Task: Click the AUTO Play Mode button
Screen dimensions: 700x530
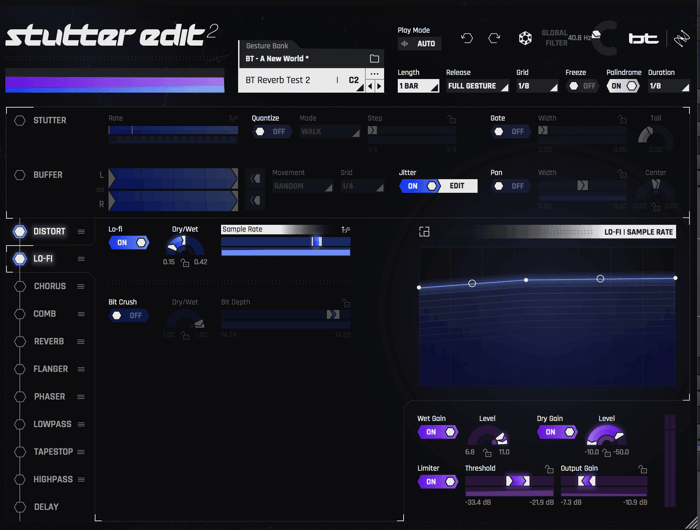Action: pyautogui.click(x=420, y=44)
